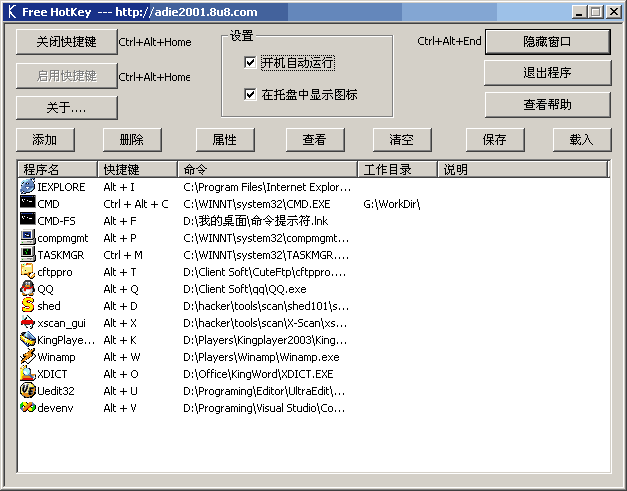The height and width of the screenshot is (491, 627).
Task: Click the "D:\Client Soft\qq\QQ.exe" command
Action: click(x=245, y=289)
